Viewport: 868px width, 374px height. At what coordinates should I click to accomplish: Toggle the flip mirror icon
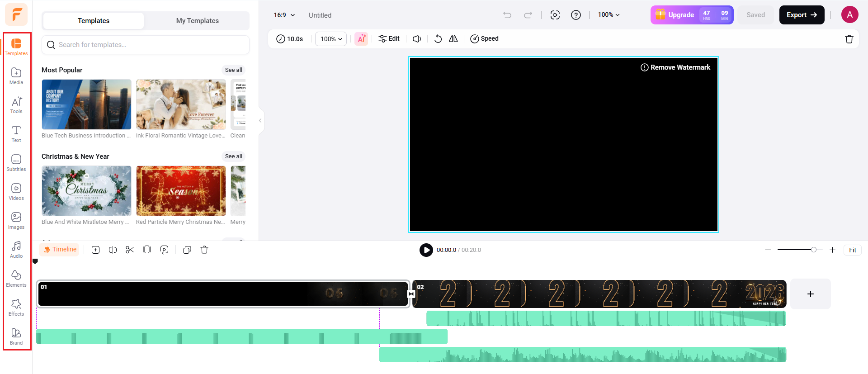453,39
